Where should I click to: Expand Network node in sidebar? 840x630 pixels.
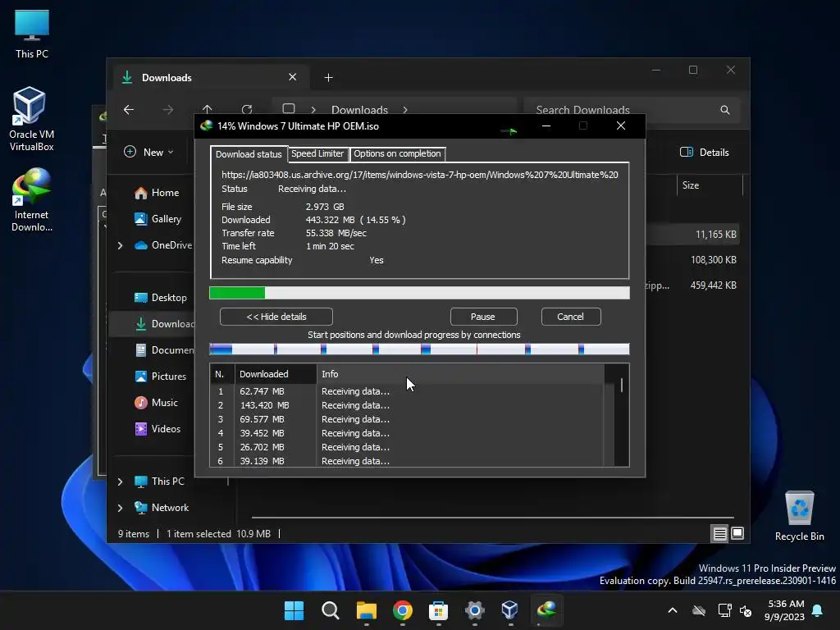click(120, 508)
